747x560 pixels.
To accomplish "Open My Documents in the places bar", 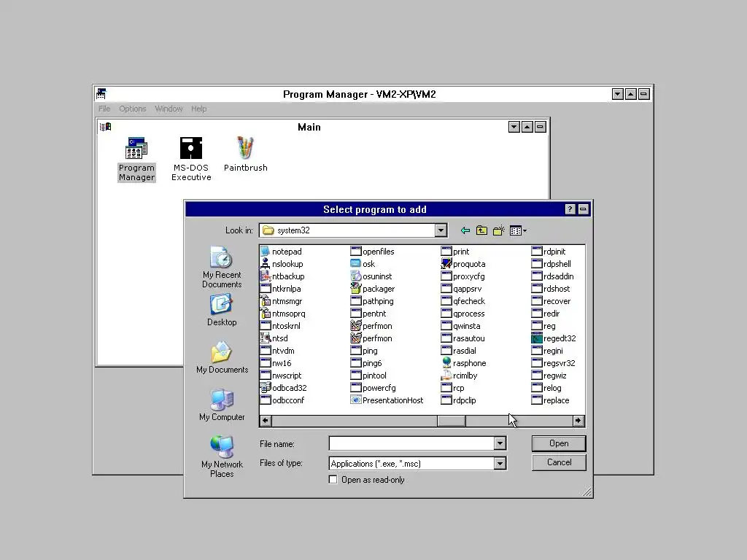I will point(222,357).
